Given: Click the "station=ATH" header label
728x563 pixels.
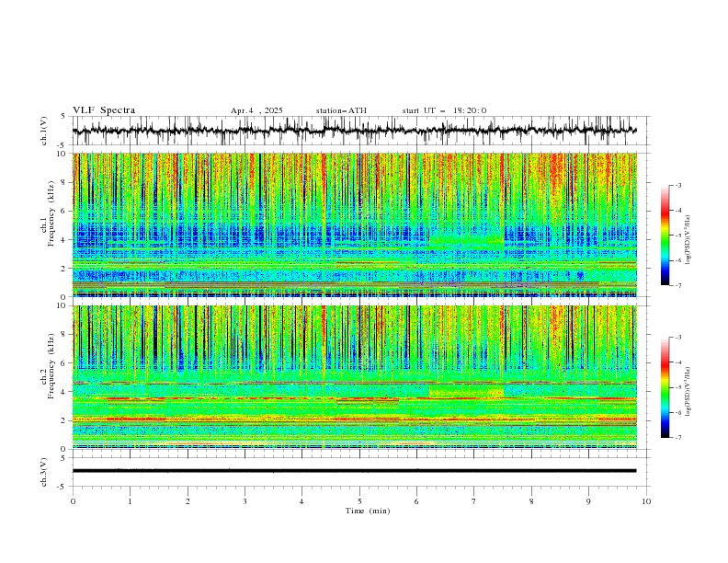Looking at the screenshot, I should (341, 110).
